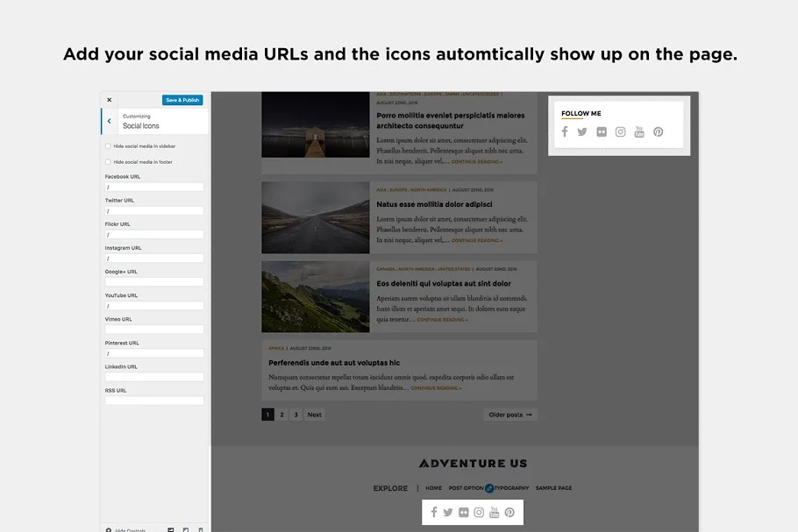Click the Twitter icon in Follow Me widget
Viewport: 798px width, 532px height.
582,132
